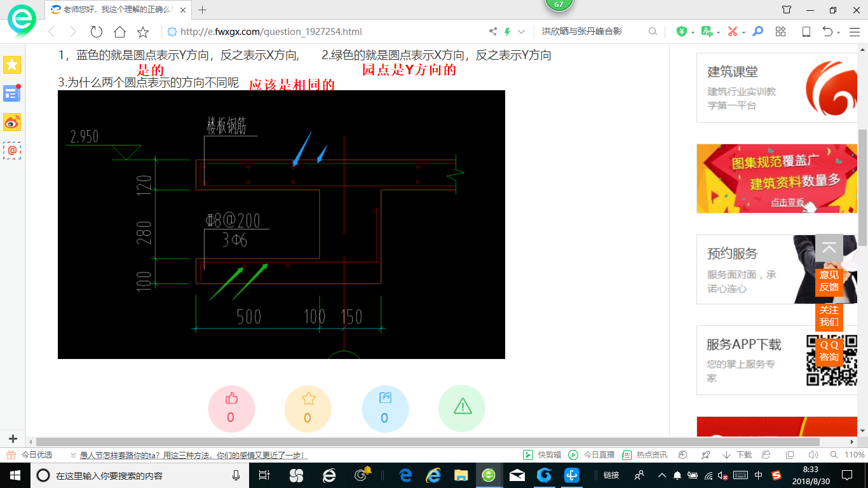868x488 pixels.
Task: Open the Weibo sidebar icon
Action: pyautogui.click(x=12, y=122)
